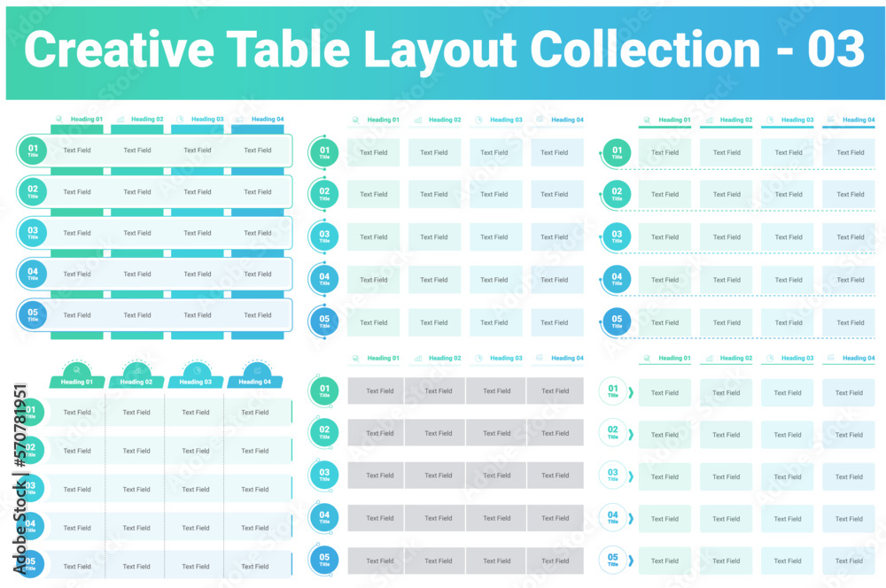Select the 03 Title badge in the gray-cell table
This screenshot has height=588, width=886.
[324, 475]
